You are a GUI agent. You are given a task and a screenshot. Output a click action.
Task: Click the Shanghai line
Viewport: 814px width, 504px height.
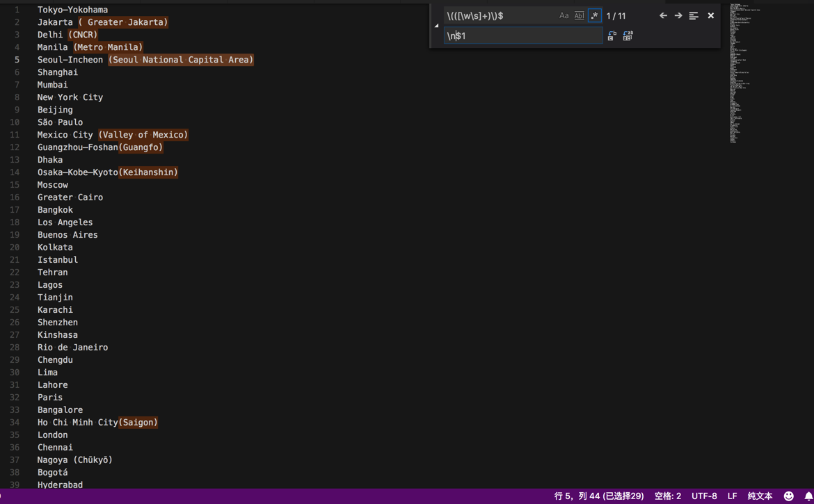click(x=58, y=72)
